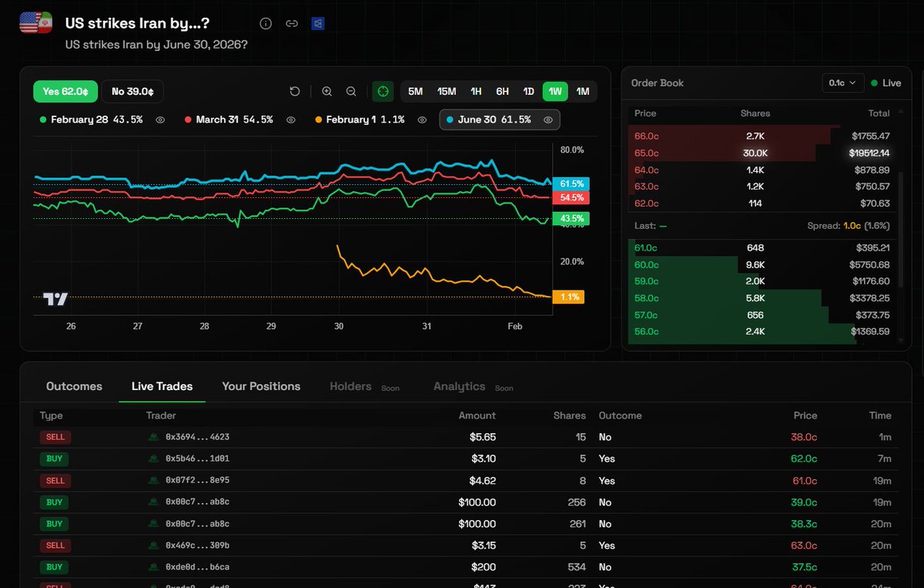924x588 pixels.
Task: Click trader address 0x3694...4623
Action: [197, 437]
